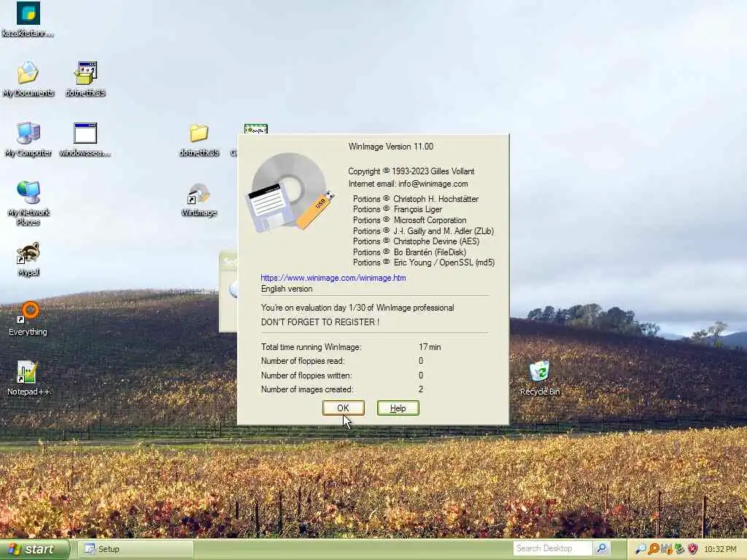The image size is (747, 560).
Task: Click the info@winimage.com email line
Action: tap(408, 184)
